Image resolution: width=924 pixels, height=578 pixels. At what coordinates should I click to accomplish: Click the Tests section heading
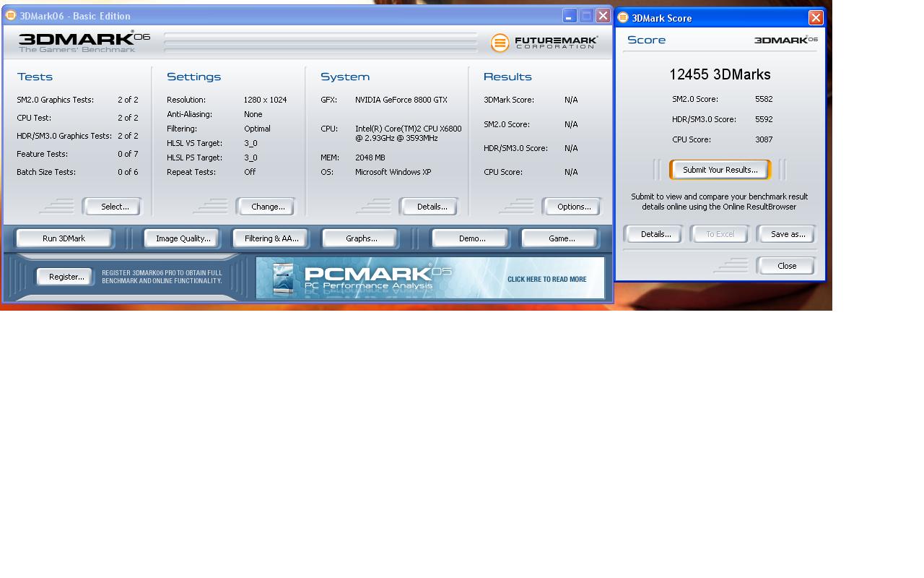tap(35, 77)
